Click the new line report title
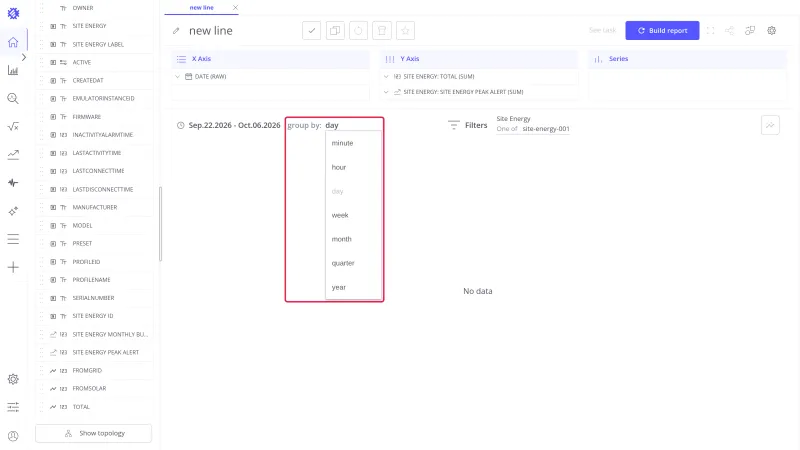This screenshot has width=800, height=450. (211, 31)
